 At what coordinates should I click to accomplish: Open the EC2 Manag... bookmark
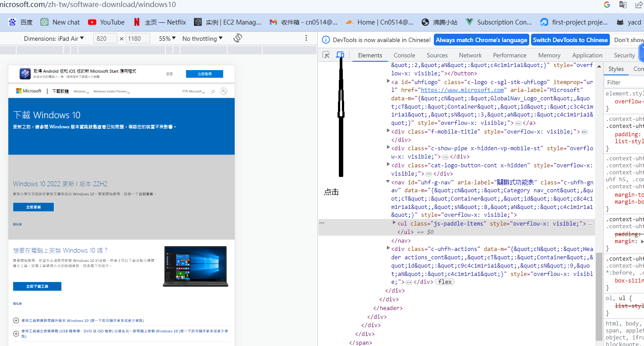[228, 22]
